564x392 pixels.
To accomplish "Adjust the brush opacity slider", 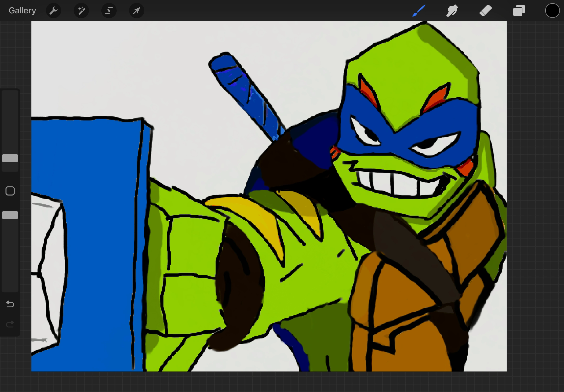I will (x=10, y=215).
